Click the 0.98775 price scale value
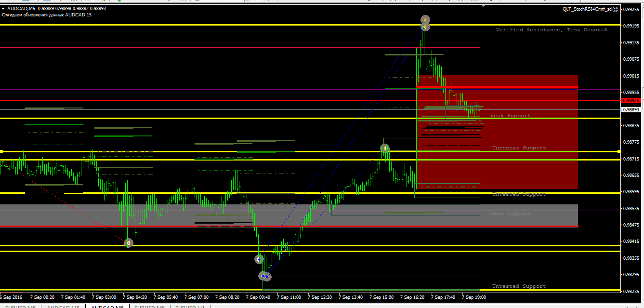This screenshot has height=308, width=644. 631,143
